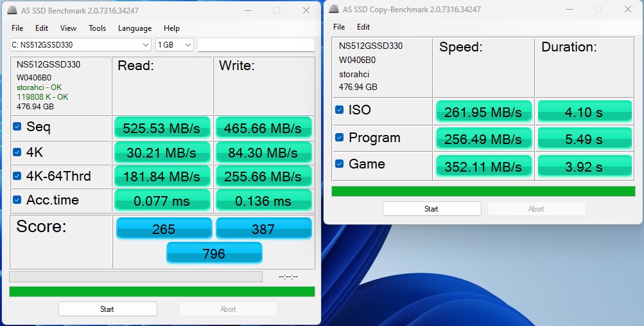Click access time write value 0.136 ms
644x326 pixels.
263,201
